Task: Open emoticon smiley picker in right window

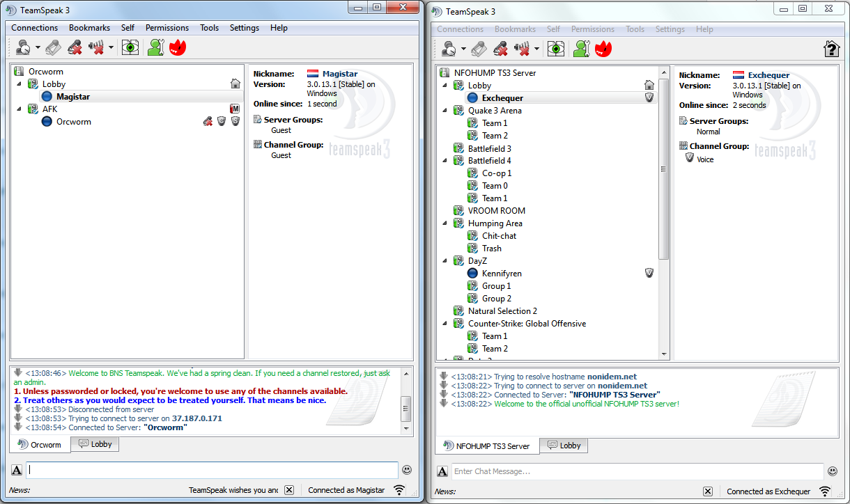Action: coord(833,471)
